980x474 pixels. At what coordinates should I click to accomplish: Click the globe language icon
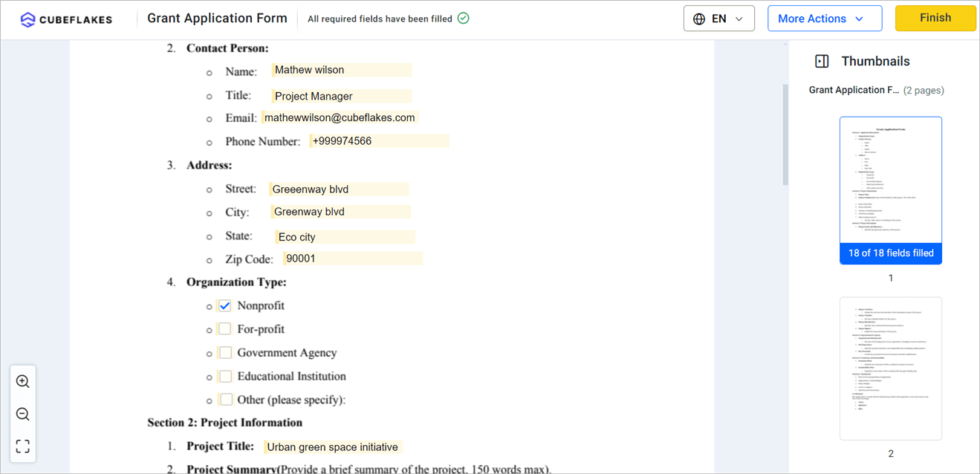tap(699, 19)
